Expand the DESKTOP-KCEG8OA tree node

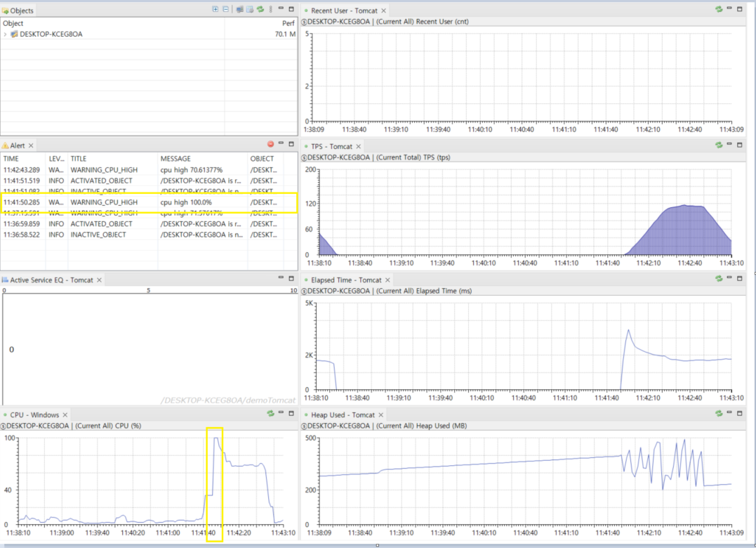click(x=6, y=34)
